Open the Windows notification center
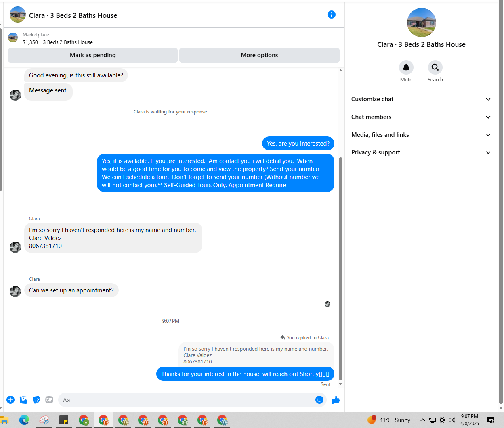The height and width of the screenshot is (428, 504). click(491, 420)
